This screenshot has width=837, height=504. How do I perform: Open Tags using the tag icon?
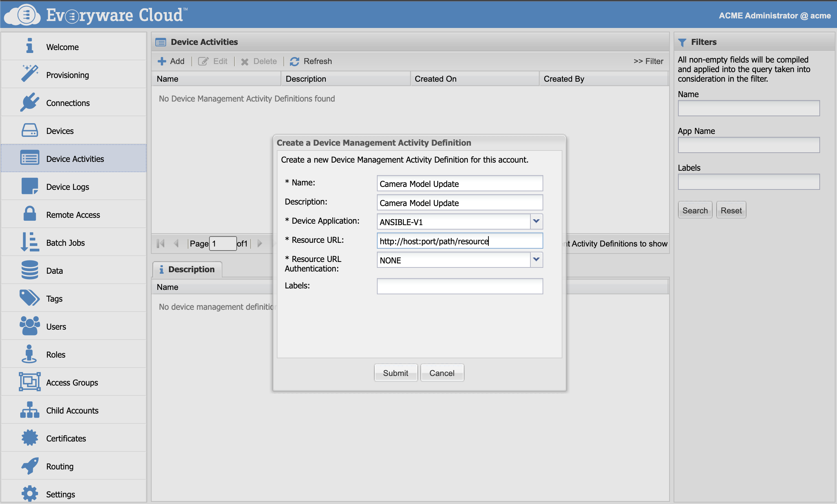[x=29, y=298]
